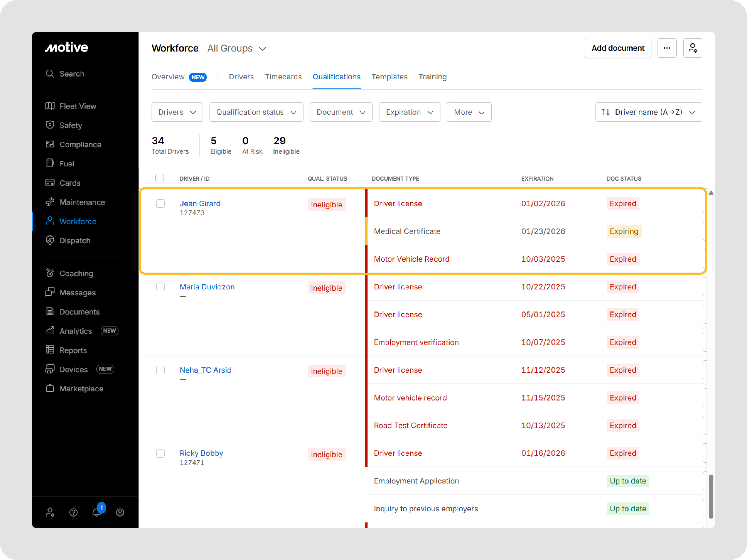Open the notifications bell icon
The width and height of the screenshot is (747, 560).
coord(97,512)
